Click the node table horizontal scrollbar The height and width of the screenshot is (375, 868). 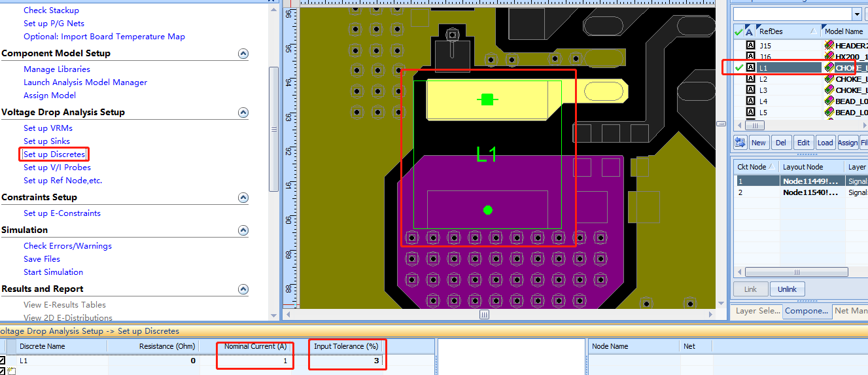797,272
